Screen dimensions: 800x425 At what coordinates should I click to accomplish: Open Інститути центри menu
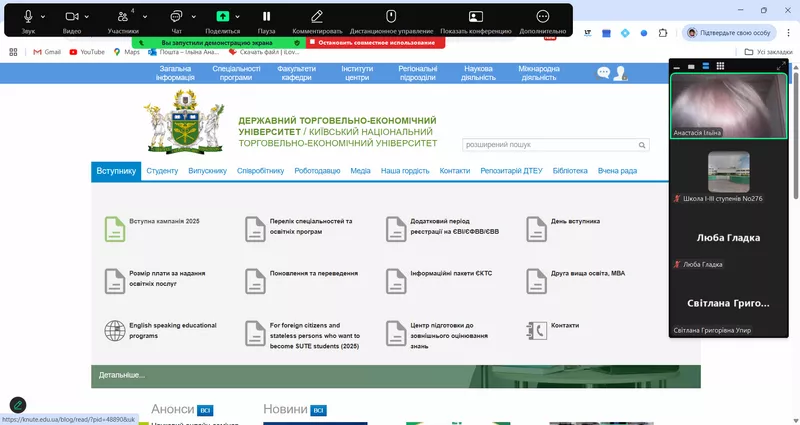[357, 73]
